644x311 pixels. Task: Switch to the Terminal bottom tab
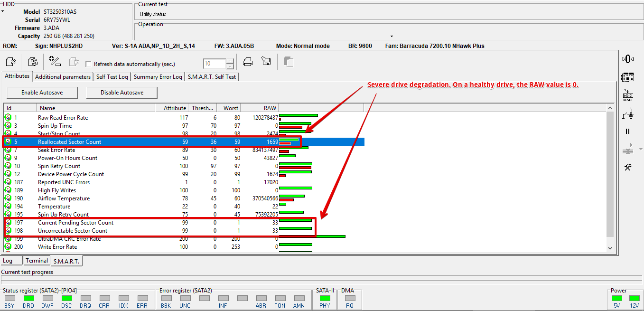click(x=37, y=261)
